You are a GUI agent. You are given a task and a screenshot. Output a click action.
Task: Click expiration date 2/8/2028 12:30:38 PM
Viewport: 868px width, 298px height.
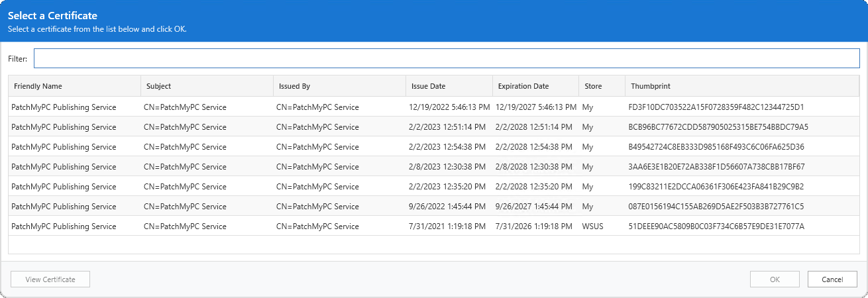click(x=533, y=167)
